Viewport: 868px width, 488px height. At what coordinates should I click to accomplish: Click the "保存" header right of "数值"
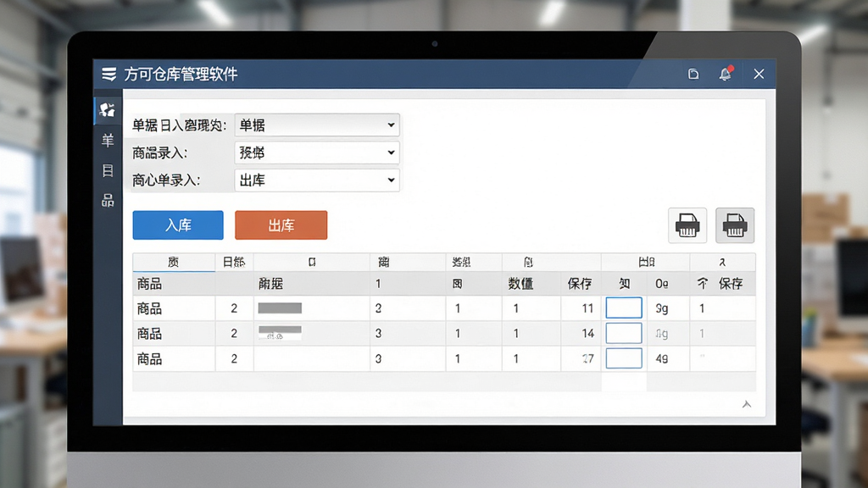(x=580, y=284)
